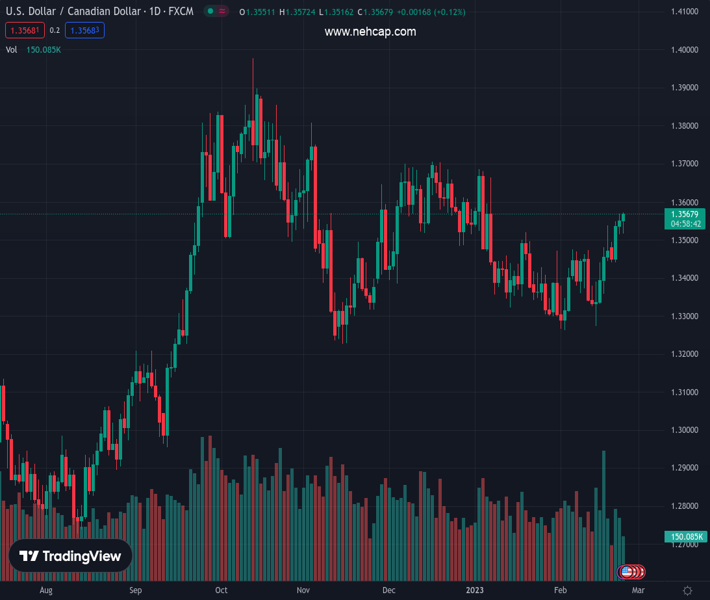
Task: Click the TradingView logo
Action: (71, 556)
